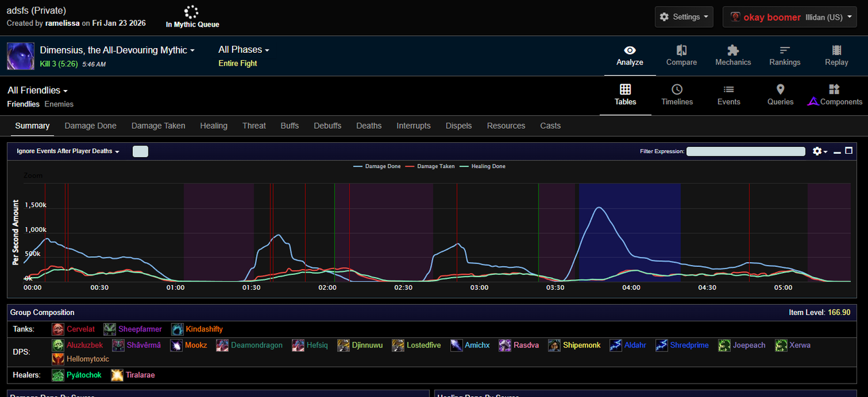Open the Mechanics puzzle-piece view
Viewport: 868px width, 397px height.
point(733,56)
